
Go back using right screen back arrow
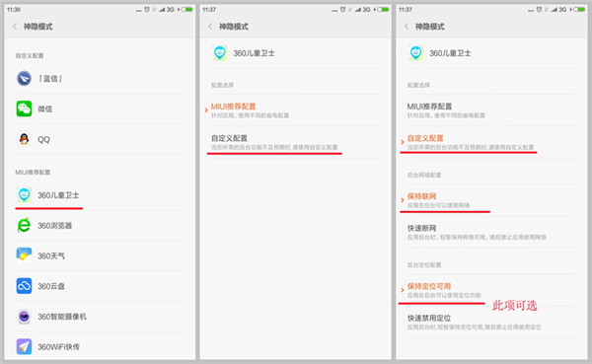407,27
